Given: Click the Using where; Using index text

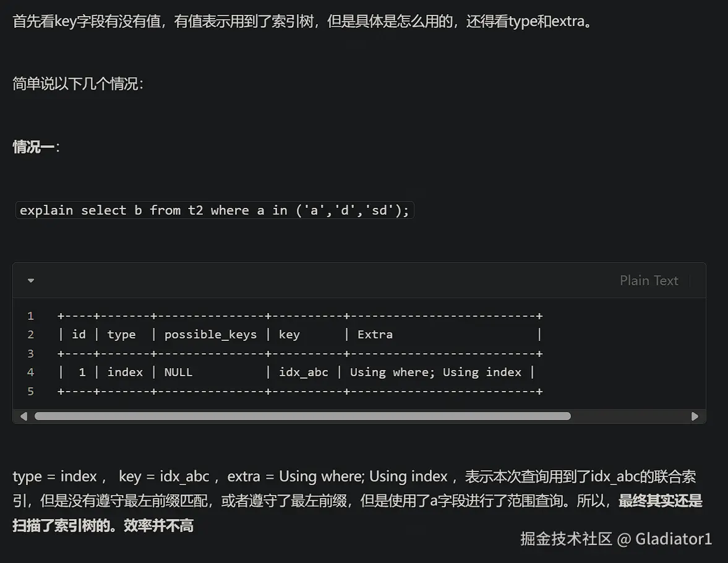Looking at the screenshot, I should click(435, 372).
